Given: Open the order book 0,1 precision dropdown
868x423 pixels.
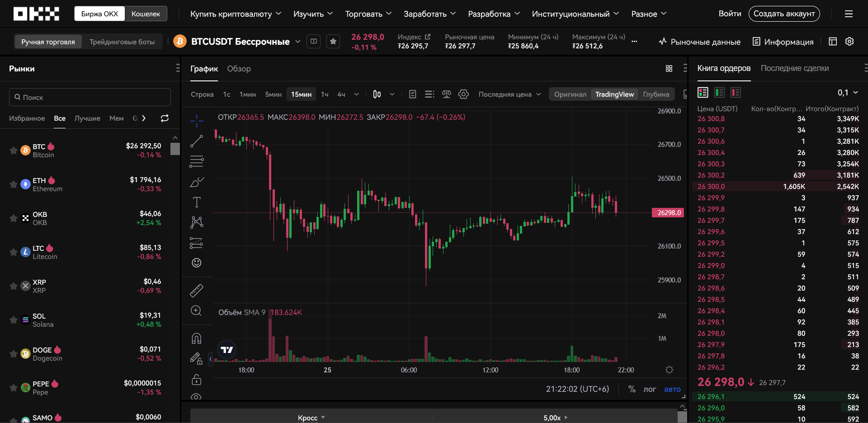Looking at the screenshot, I should pyautogui.click(x=848, y=93).
